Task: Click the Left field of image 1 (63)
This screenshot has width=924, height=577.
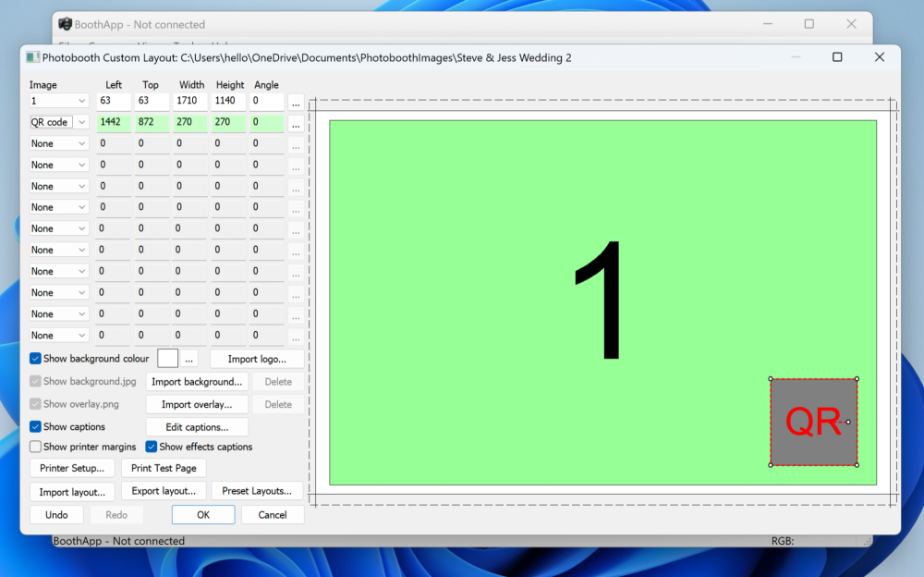Action: click(x=114, y=101)
